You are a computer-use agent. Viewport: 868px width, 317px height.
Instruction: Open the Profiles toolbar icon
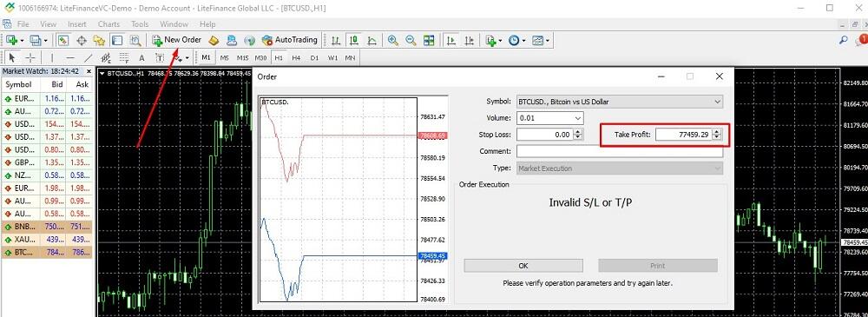pos(36,40)
